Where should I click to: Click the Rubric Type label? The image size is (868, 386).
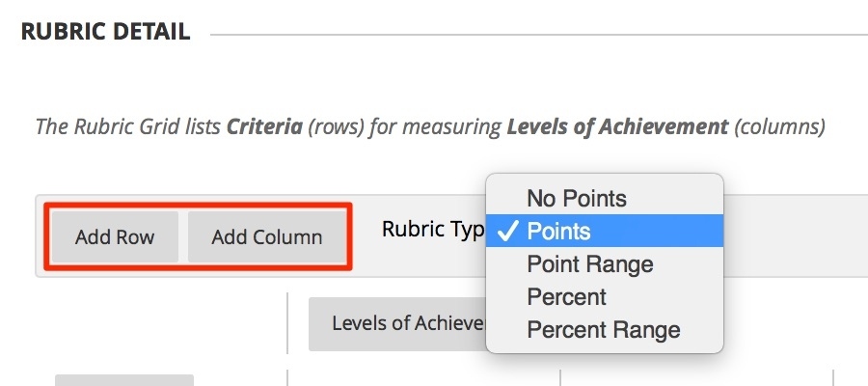click(430, 229)
